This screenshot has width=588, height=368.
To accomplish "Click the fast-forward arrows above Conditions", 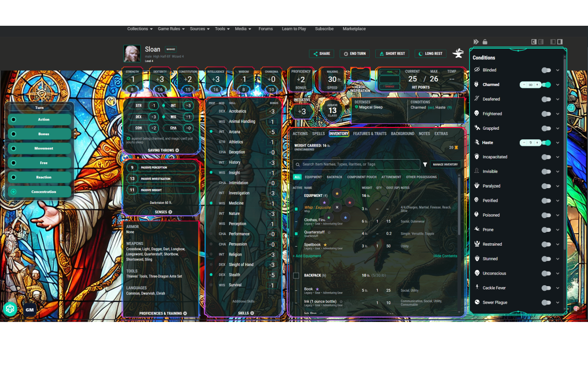I will tap(476, 42).
